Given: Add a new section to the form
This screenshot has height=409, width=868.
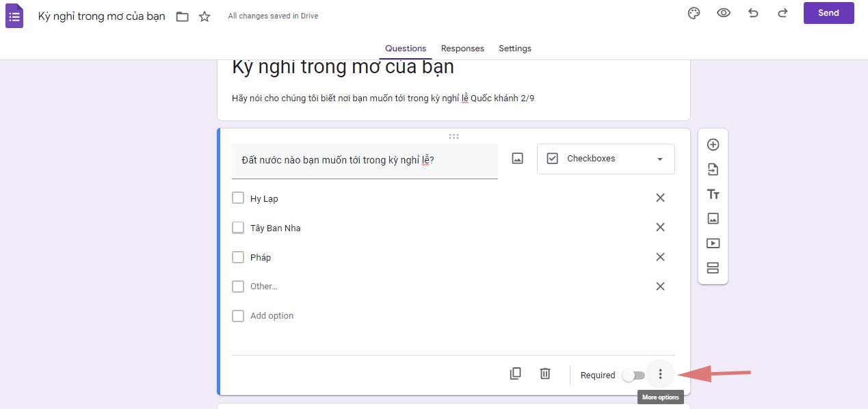Looking at the screenshot, I should (713, 267).
